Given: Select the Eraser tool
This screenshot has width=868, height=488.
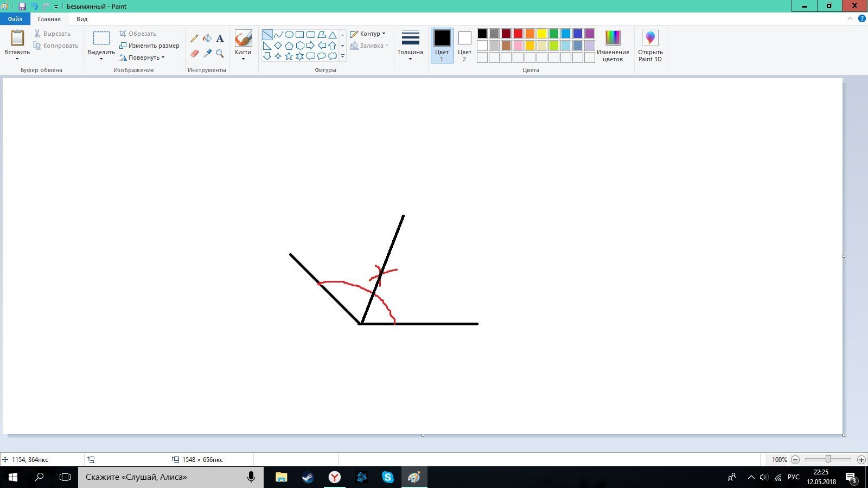Looking at the screenshot, I should (194, 53).
